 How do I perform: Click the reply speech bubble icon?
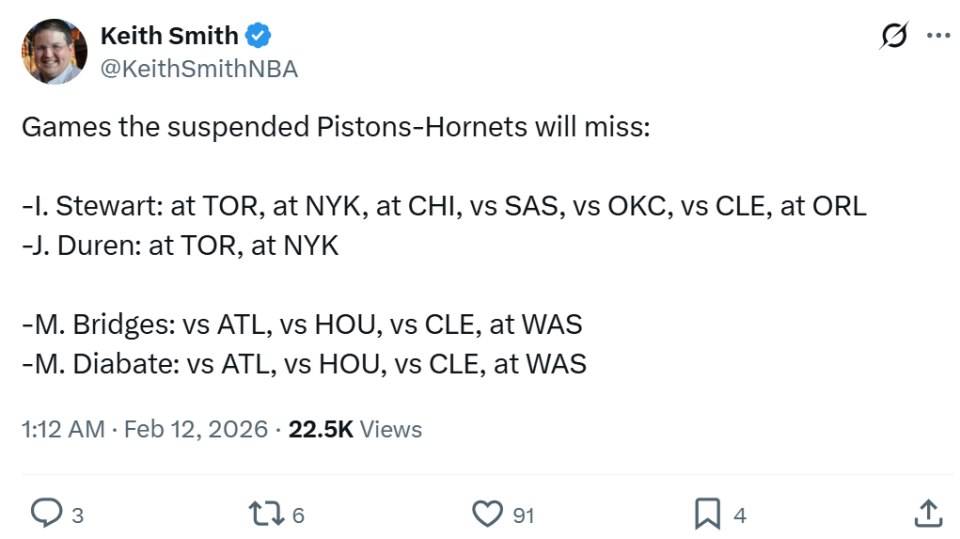click(46, 514)
